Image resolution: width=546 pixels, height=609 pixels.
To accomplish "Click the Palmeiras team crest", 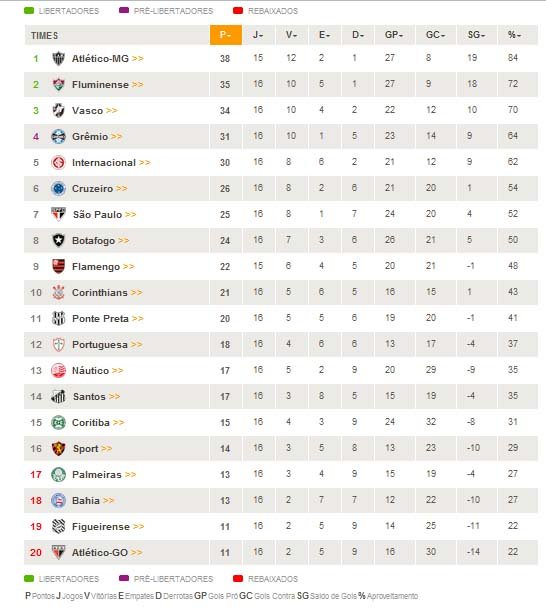I will pyautogui.click(x=58, y=475).
